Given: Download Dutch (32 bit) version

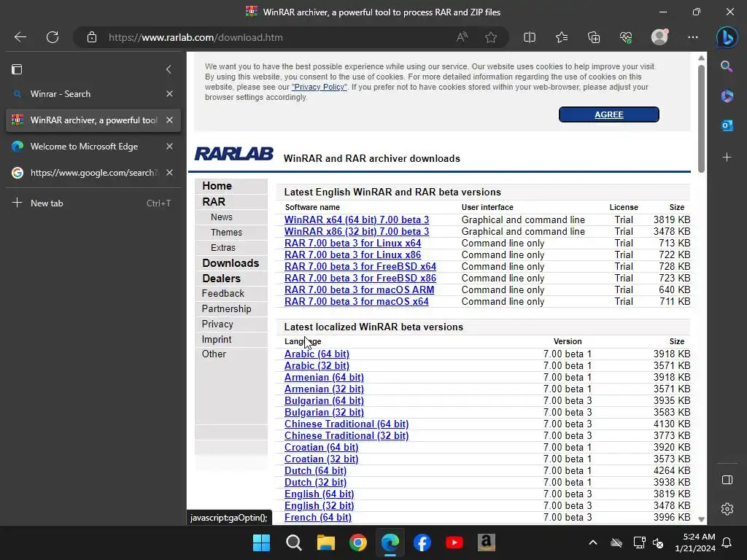Looking at the screenshot, I should [315, 483].
